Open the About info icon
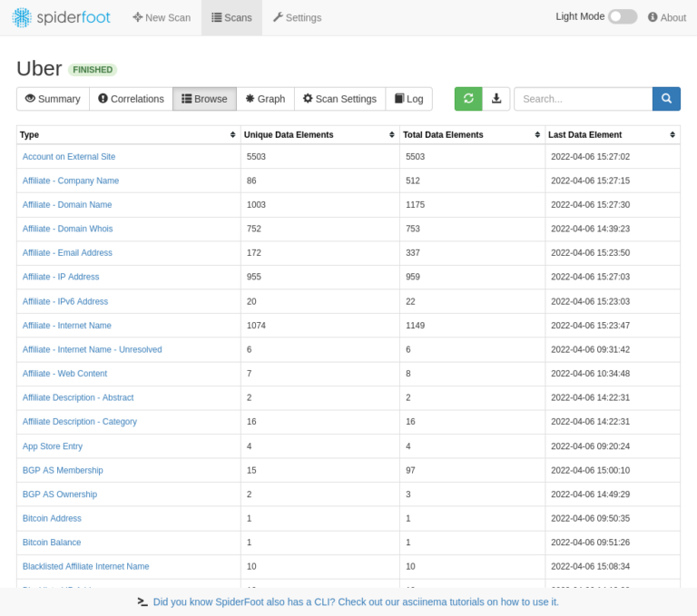This screenshot has width=697, height=616. pos(653,17)
